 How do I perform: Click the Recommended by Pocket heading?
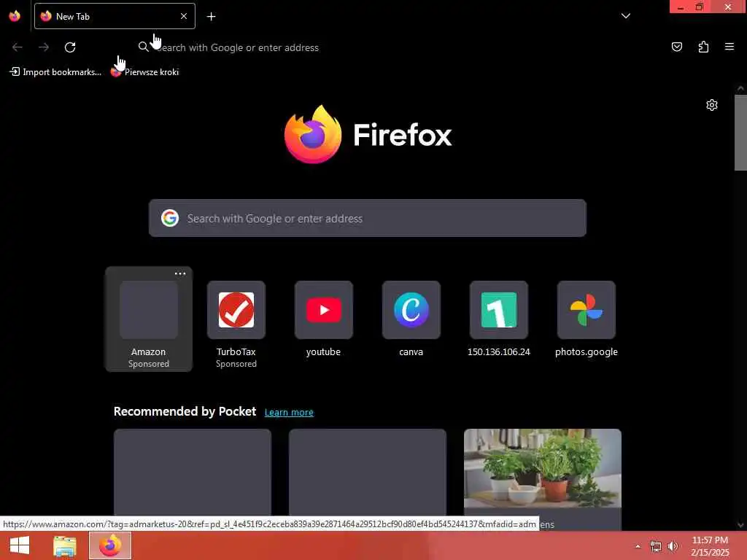coord(185,411)
